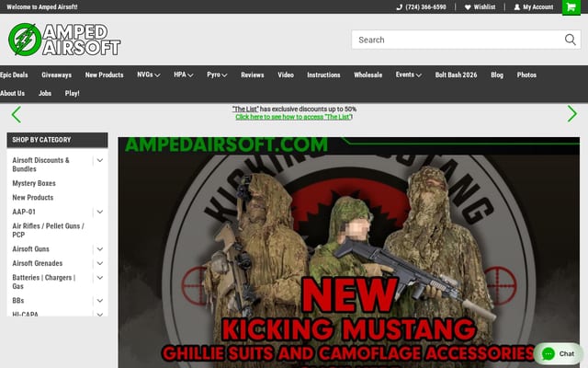588x368 pixels.
Task: Open the Instructions menu item
Action: coord(323,75)
